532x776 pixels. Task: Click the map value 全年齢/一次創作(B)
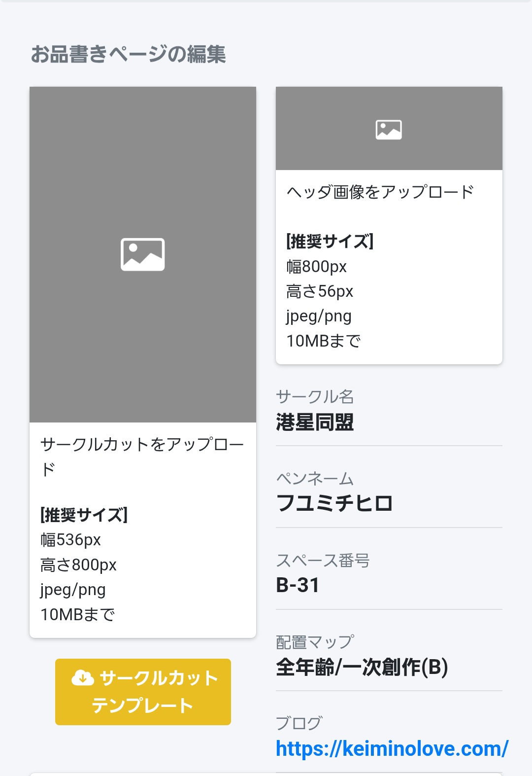tap(362, 667)
